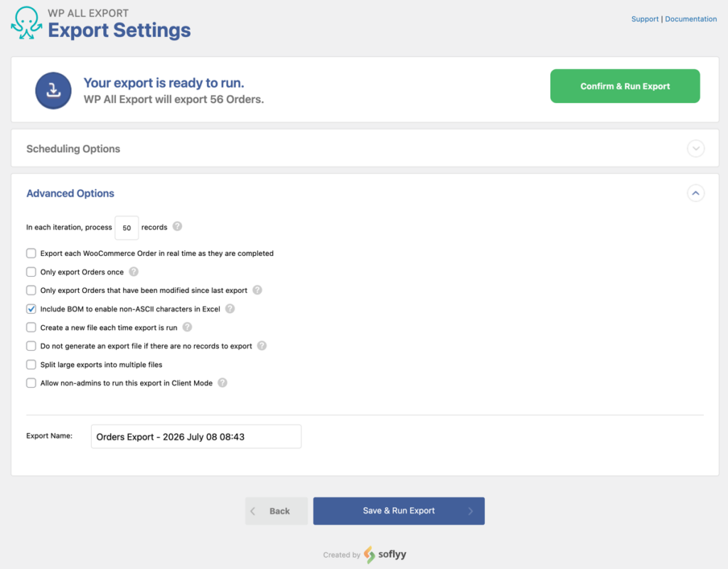Image resolution: width=728 pixels, height=569 pixels.
Task: Go Back to previous step
Action: click(x=277, y=511)
